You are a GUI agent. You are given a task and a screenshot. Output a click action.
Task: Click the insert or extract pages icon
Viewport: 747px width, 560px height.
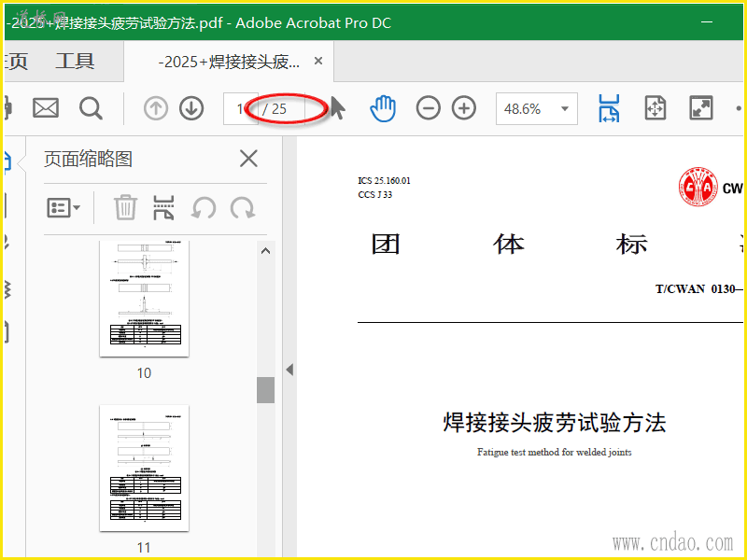[163, 207]
